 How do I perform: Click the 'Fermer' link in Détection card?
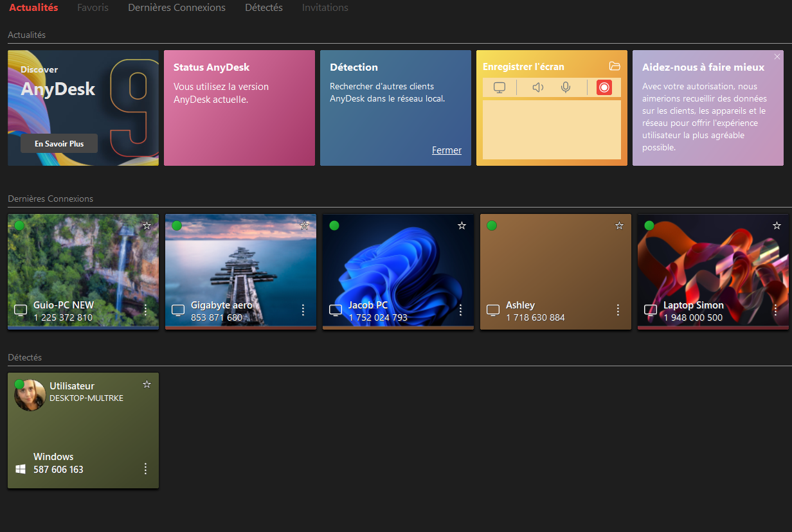pos(446,150)
